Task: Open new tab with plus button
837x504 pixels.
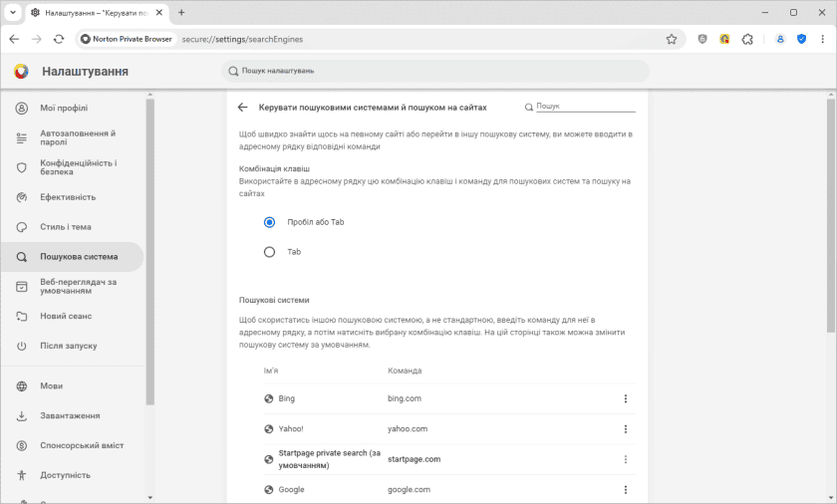Action: coord(181,13)
